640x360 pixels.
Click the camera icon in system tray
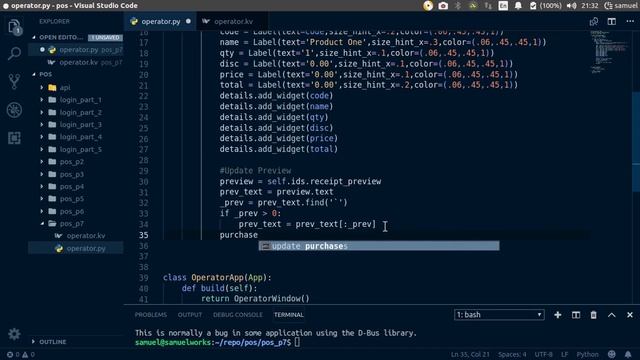[x=443, y=6]
